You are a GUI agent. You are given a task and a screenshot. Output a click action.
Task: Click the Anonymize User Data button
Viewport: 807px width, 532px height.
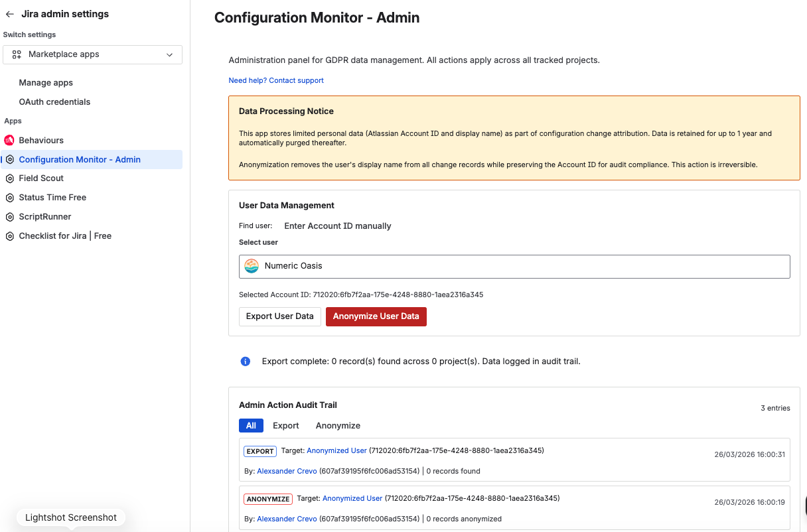click(376, 316)
